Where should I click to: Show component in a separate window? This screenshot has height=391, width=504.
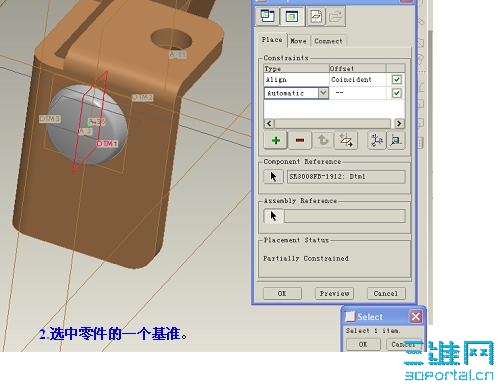click(x=267, y=16)
